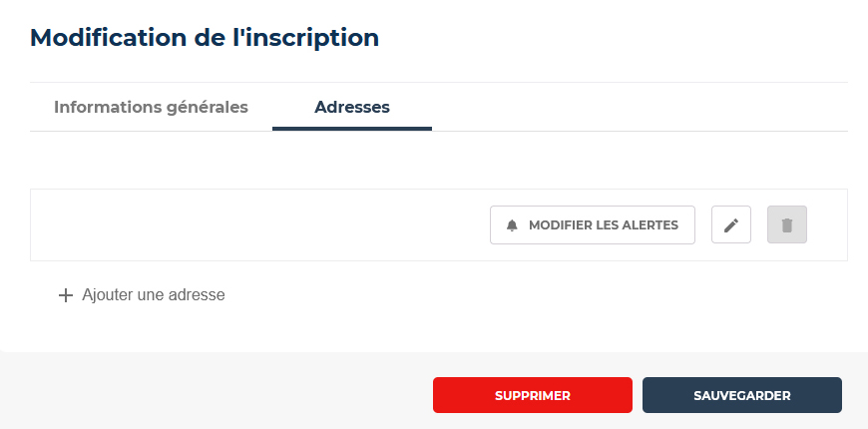This screenshot has height=429, width=868.
Task: Select the Adresses tab
Action: click(x=352, y=107)
